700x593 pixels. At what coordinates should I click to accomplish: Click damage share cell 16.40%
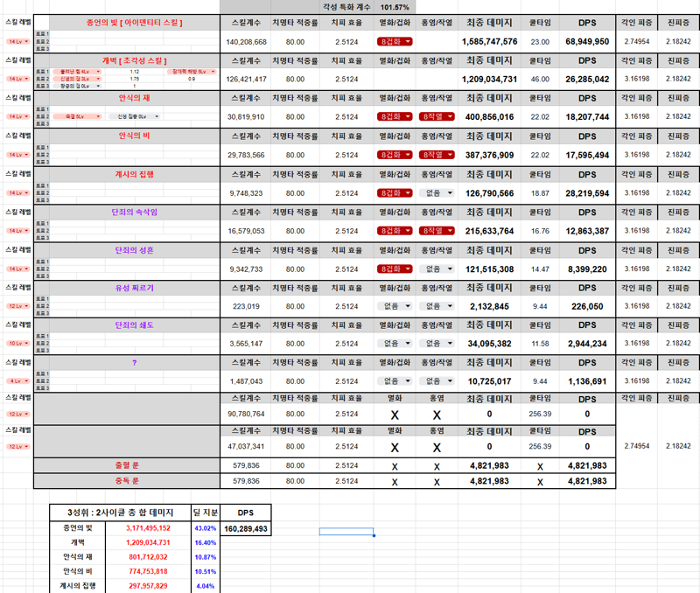coord(206,542)
